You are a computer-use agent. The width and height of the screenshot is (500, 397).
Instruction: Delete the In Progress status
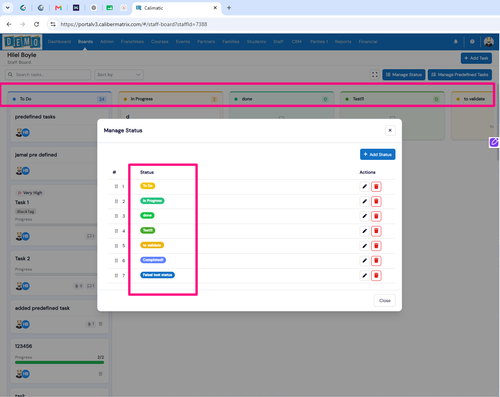point(376,201)
